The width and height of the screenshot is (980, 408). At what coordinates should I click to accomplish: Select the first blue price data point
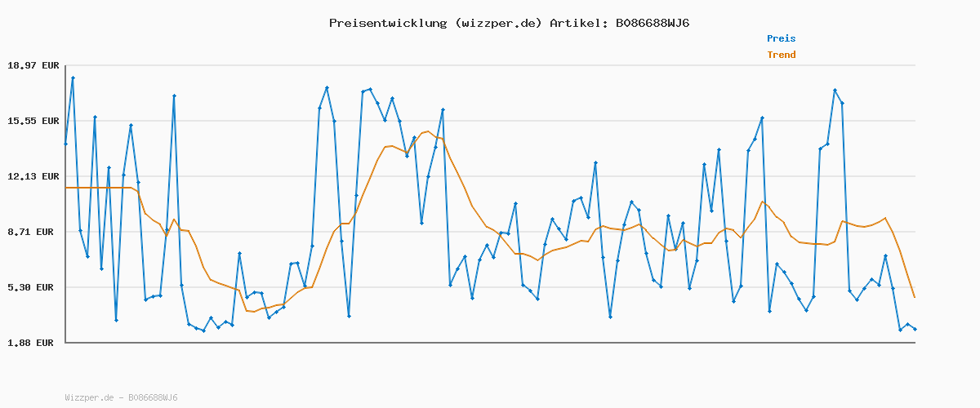point(66,144)
